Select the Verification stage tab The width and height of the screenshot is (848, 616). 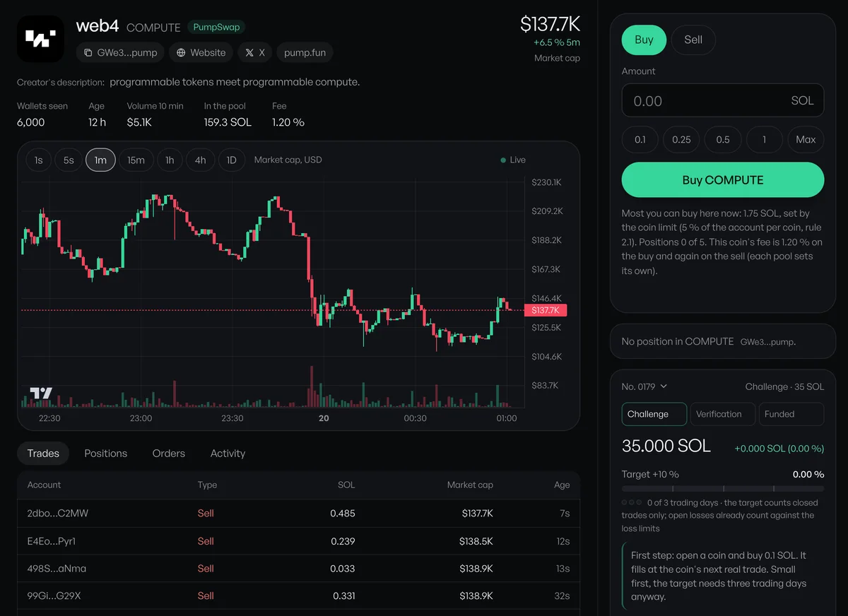(x=723, y=414)
